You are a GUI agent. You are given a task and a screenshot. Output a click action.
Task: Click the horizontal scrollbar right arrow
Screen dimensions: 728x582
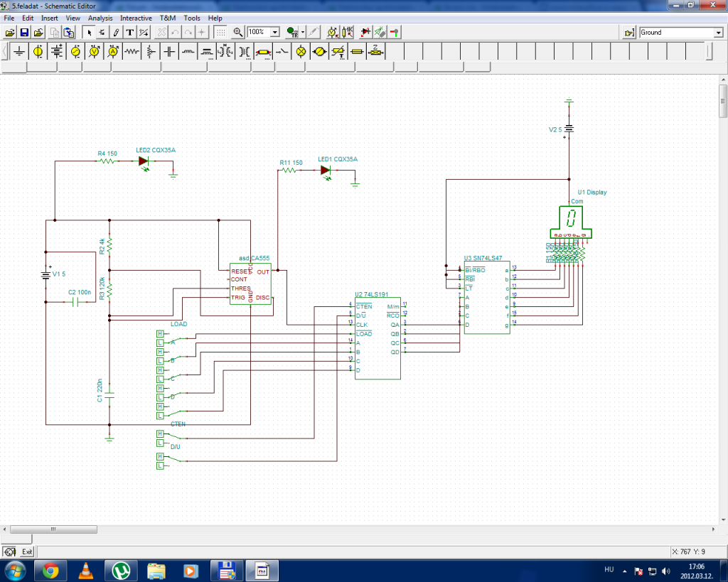click(x=714, y=529)
